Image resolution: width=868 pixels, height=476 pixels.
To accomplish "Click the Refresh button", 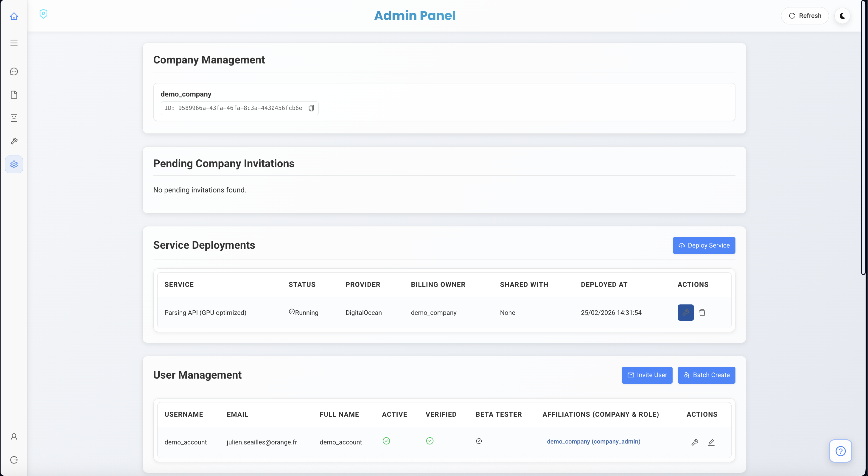I will pyautogui.click(x=805, y=16).
